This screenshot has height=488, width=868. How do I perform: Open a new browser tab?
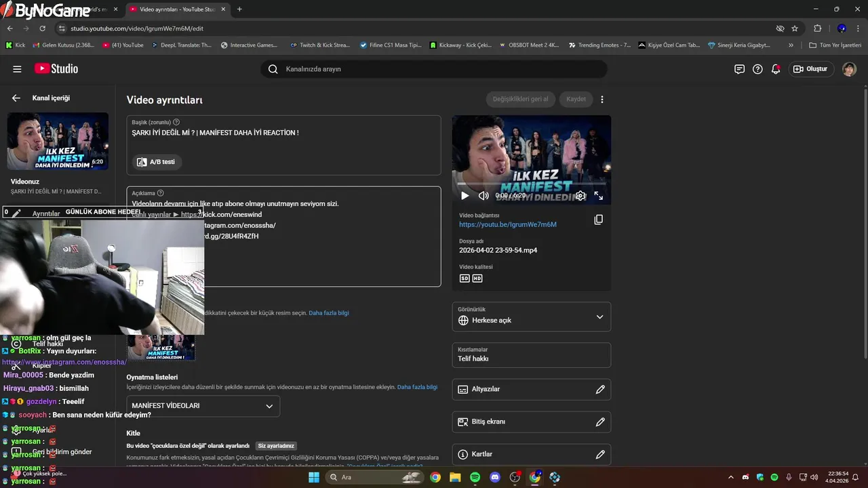pyautogui.click(x=239, y=9)
